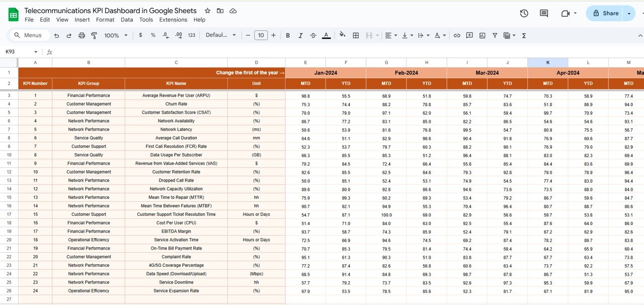Toggle bold formatting
This screenshot has height=305, width=644.
[288, 35]
